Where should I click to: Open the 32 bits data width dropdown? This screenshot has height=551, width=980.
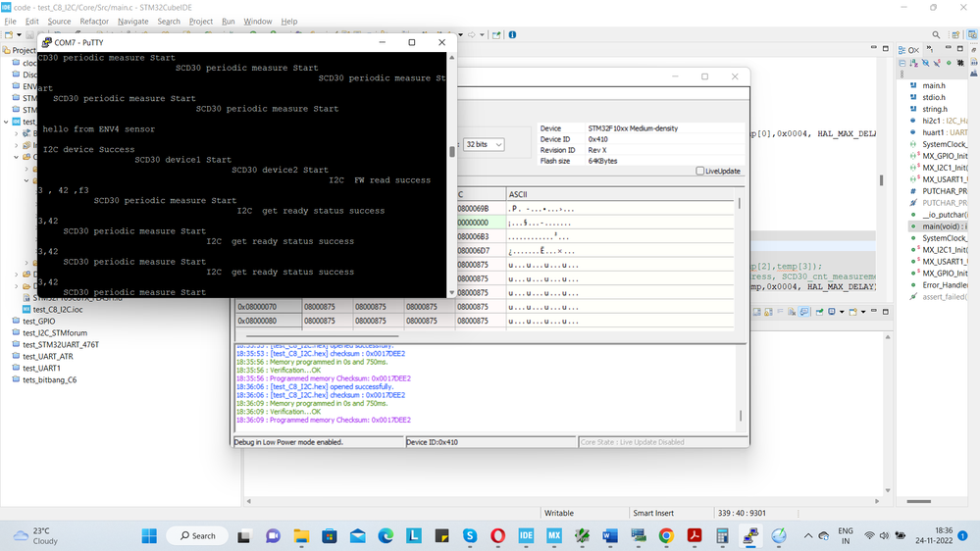(x=484, y=144)
